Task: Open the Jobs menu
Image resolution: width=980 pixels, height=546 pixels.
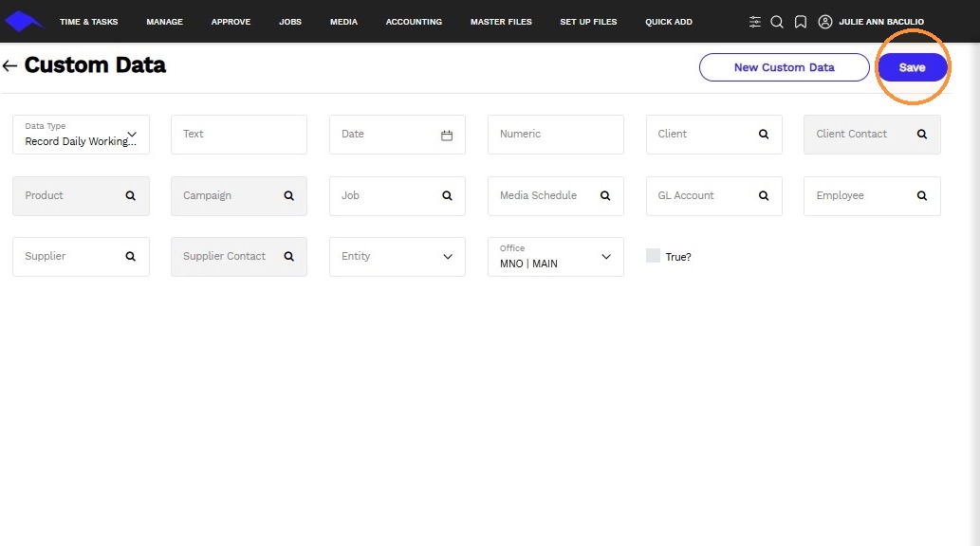Action: click(290, 22)
